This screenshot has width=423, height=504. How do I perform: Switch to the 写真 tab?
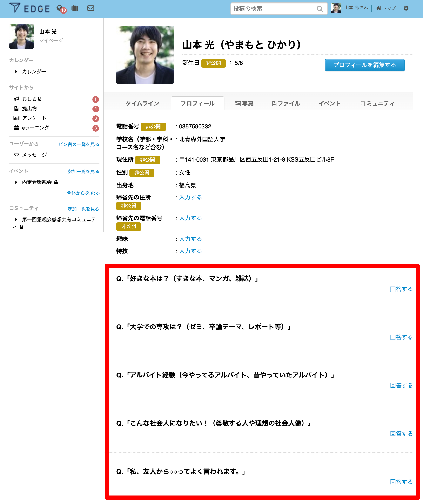244,103
